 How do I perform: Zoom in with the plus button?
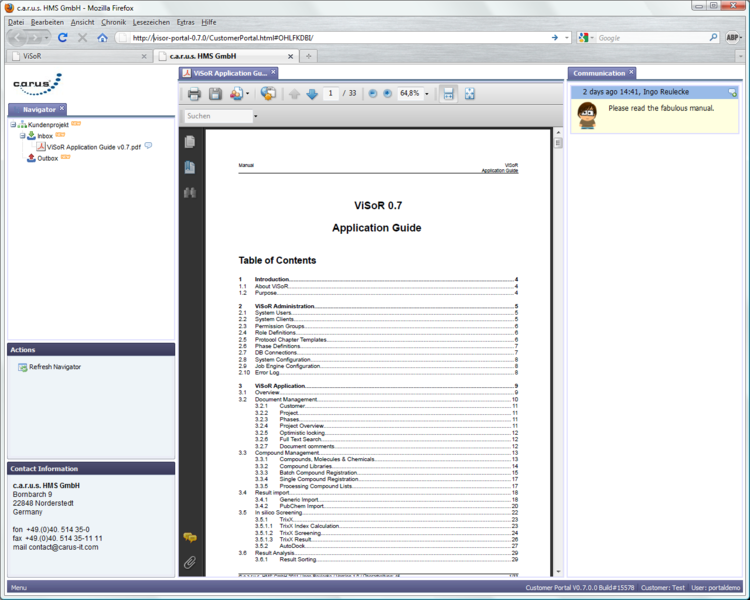pos(387,93)
